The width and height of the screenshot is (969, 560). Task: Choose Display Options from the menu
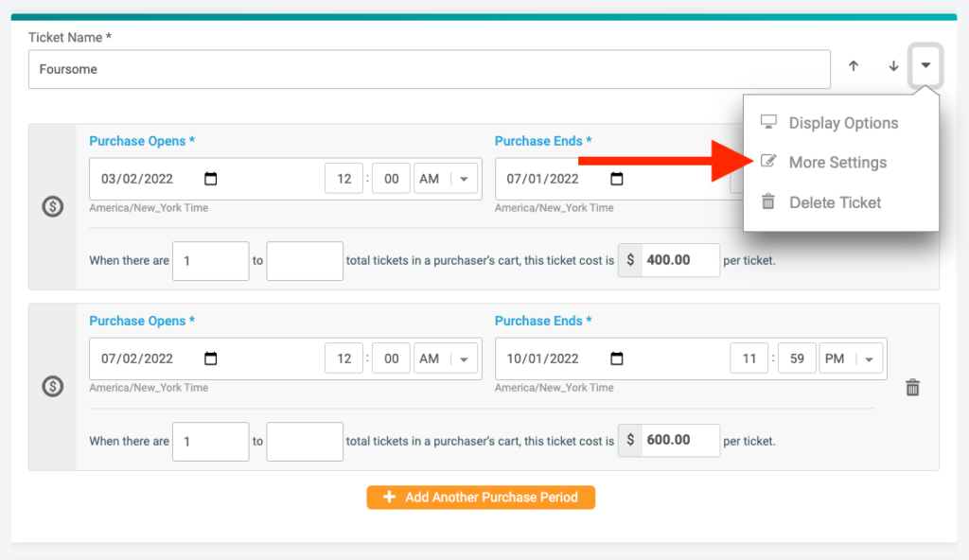(x=841, y=122)
